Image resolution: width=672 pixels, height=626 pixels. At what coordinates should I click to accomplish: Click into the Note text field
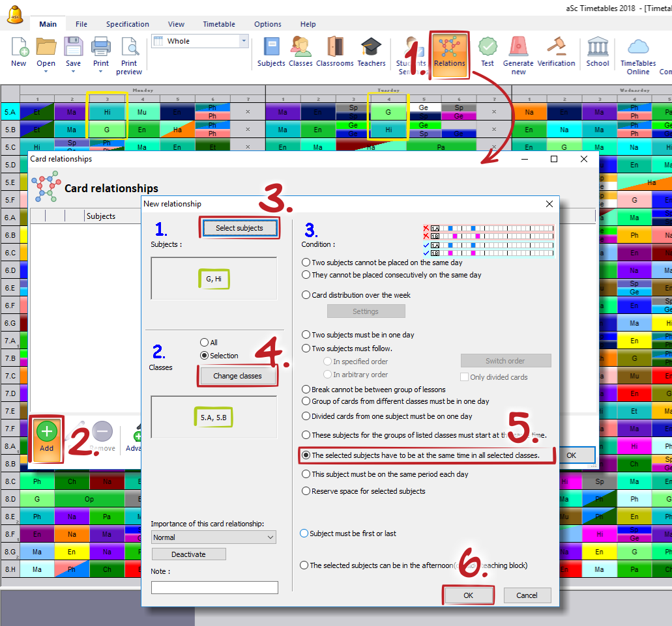[x=214, y=588]
